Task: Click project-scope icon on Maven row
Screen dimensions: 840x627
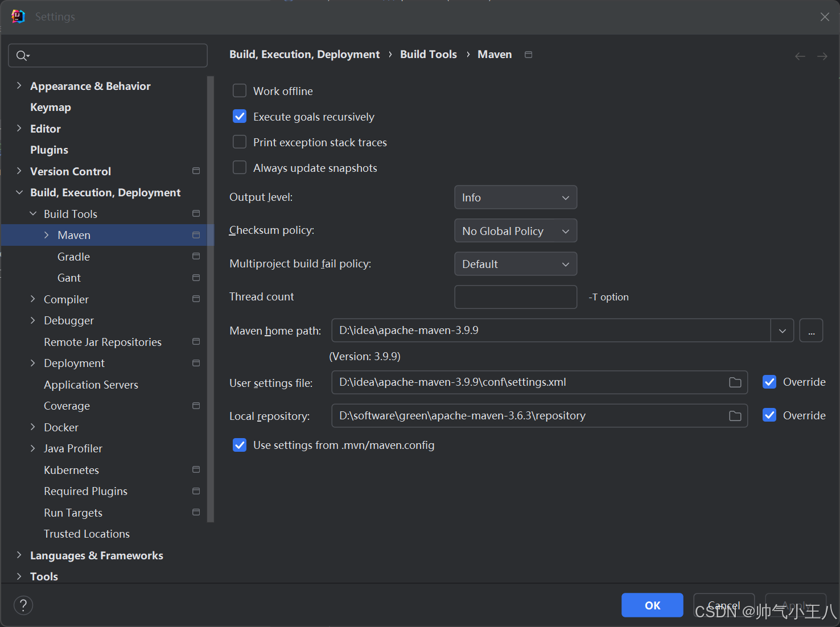Action: (x=196, y=235)
